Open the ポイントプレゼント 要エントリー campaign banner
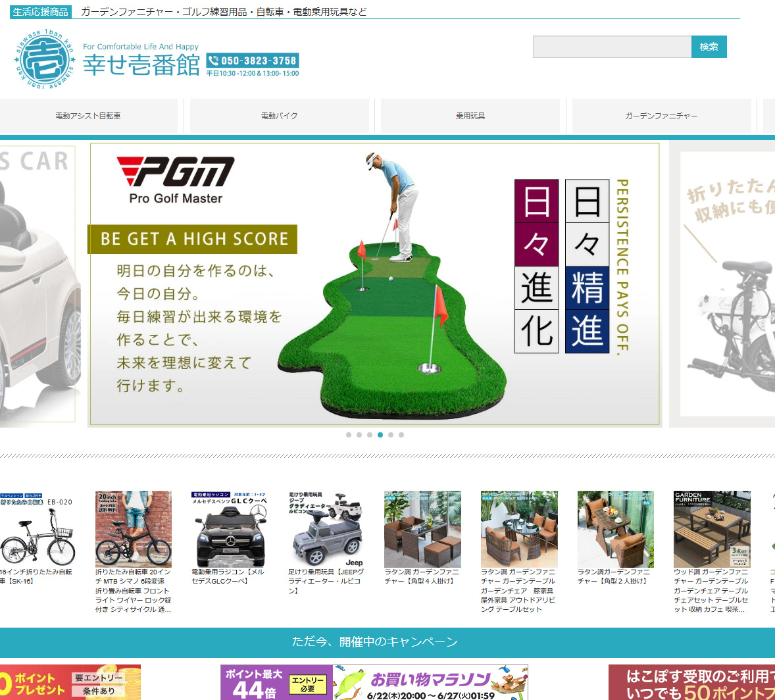 70,682
